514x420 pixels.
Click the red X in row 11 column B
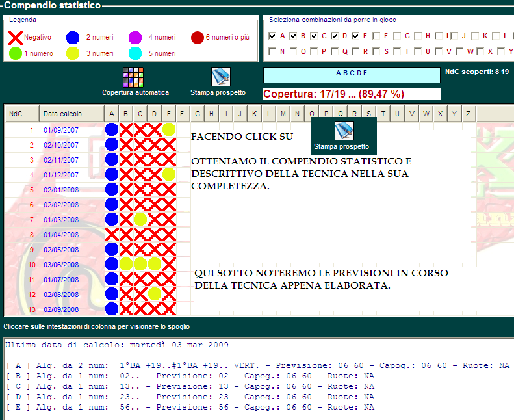tap(126, 280)
